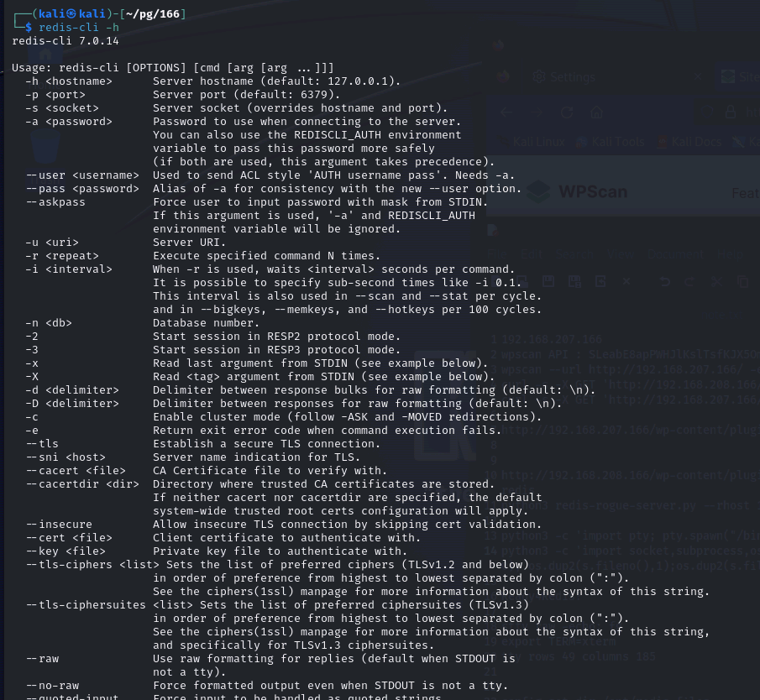Click the '-n <db>' option text
The height and width of the screenshot is (700, 760).
(x=49, y=323)
